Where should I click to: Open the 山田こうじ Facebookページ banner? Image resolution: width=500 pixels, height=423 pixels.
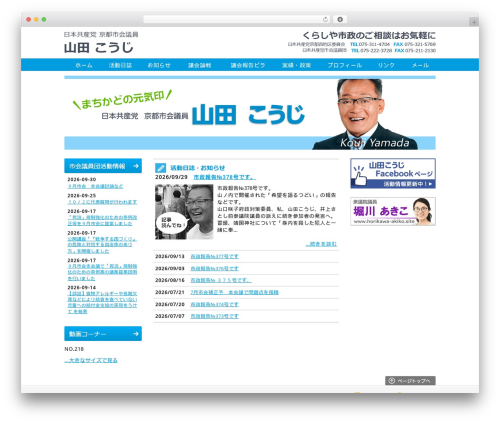click(393, 173)
